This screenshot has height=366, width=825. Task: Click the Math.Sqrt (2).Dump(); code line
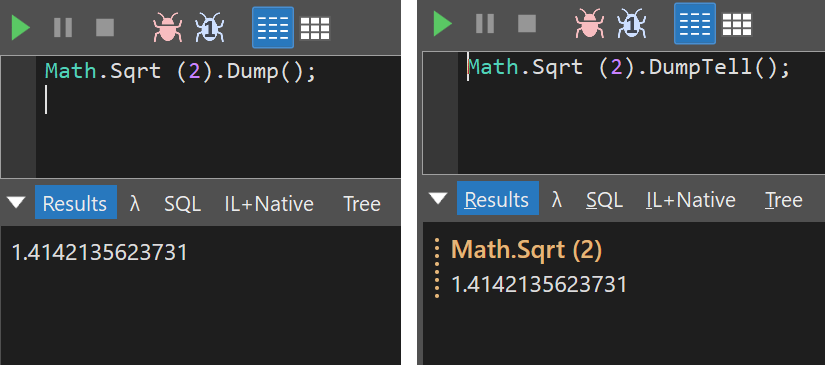(180, 72)
